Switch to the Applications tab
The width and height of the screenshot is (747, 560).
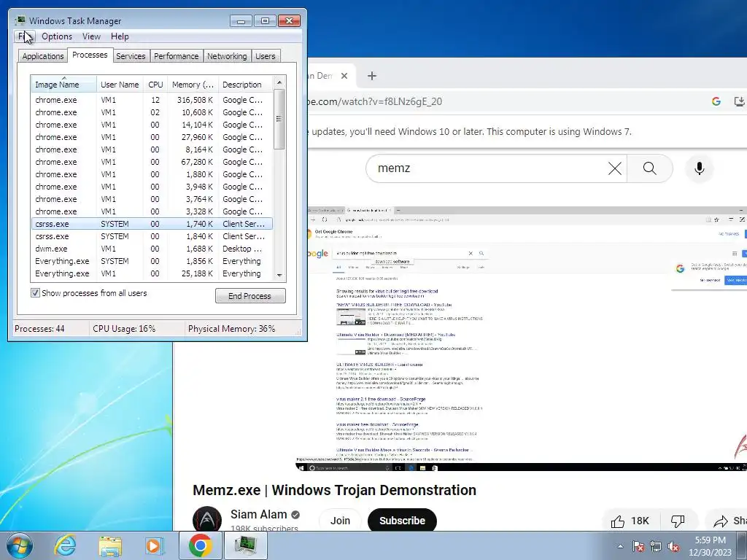(x=43, y=56)
